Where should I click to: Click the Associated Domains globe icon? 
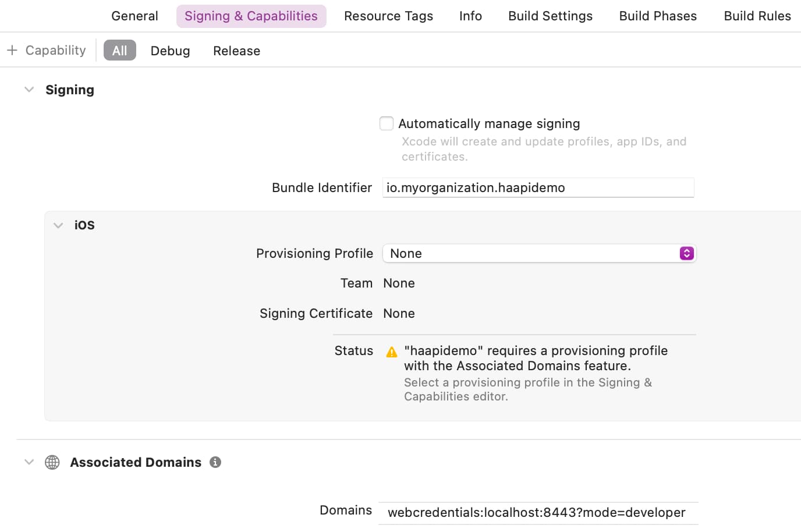pos(52,462)
